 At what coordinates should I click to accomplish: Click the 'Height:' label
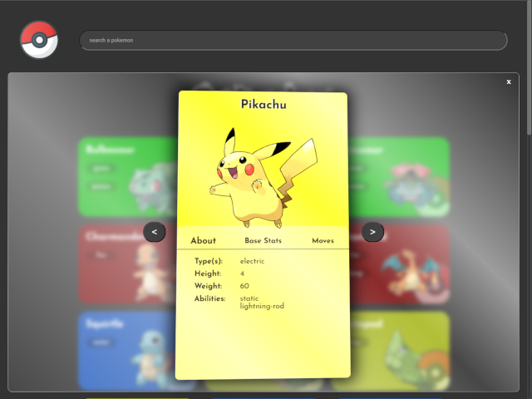pyautogui.click(x=208, y=273)
